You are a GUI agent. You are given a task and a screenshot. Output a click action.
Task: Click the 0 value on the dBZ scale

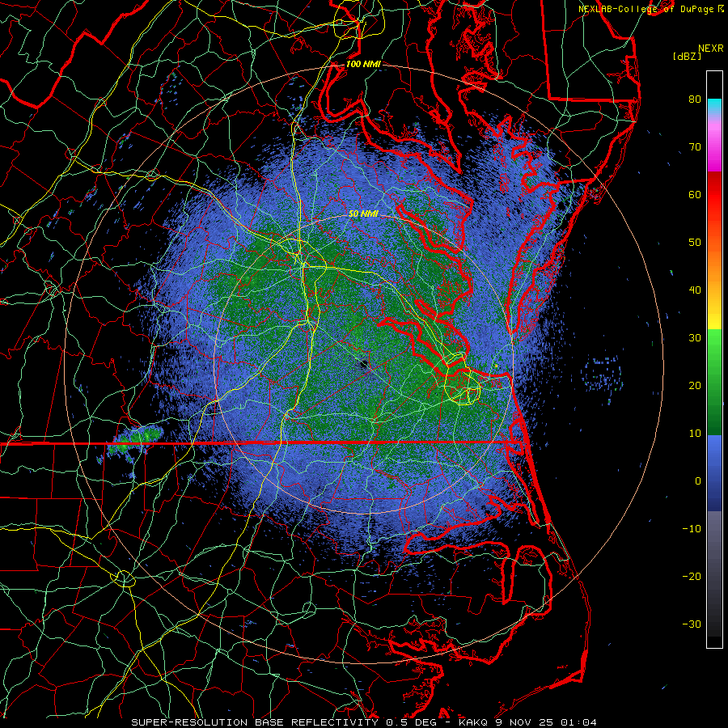point(698,481)
